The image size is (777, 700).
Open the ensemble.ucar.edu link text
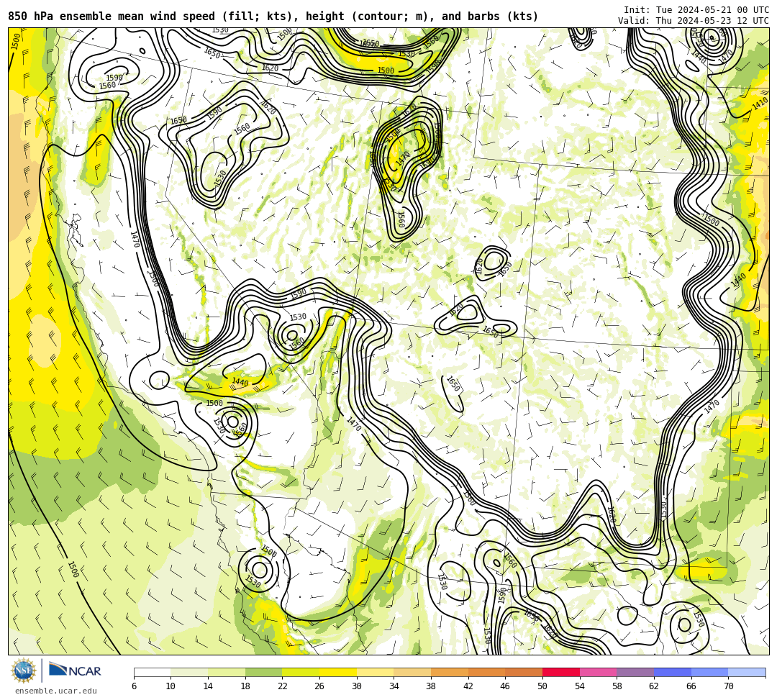[56, 691]
